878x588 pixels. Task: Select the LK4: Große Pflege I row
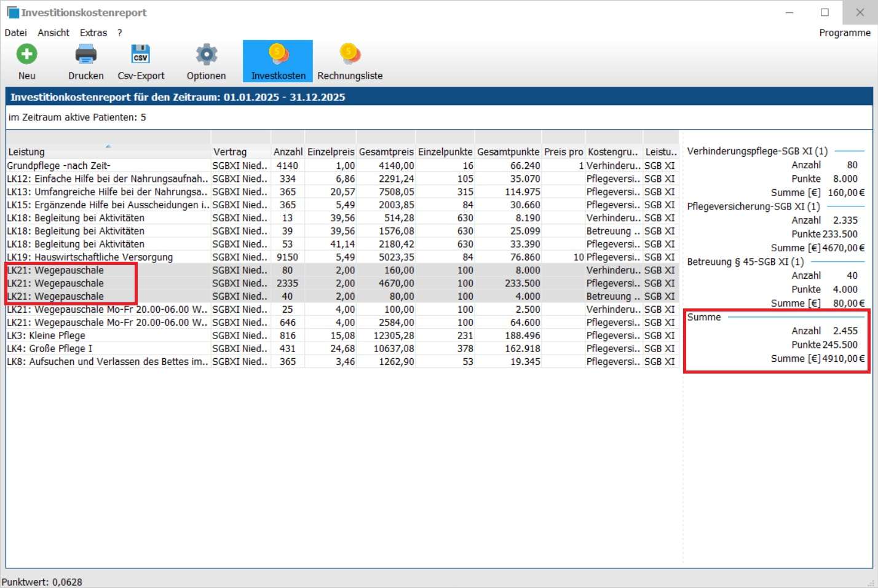coord(50,348)
